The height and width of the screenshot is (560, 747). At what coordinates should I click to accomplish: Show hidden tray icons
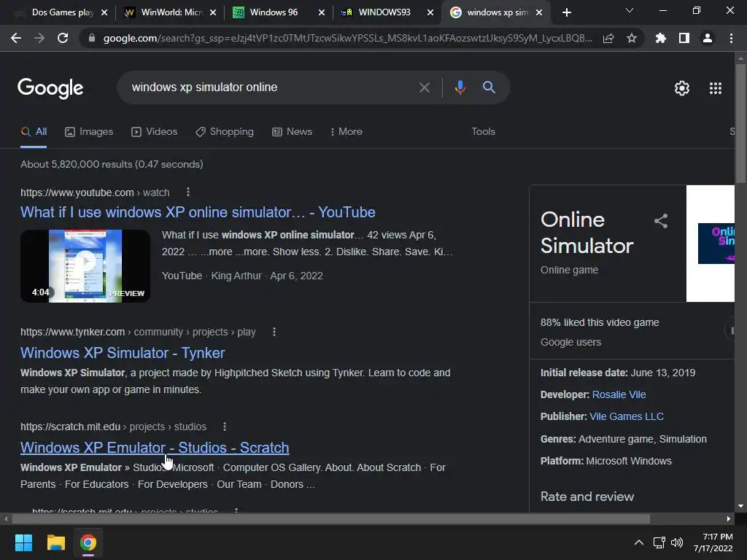tap(639, 542)
